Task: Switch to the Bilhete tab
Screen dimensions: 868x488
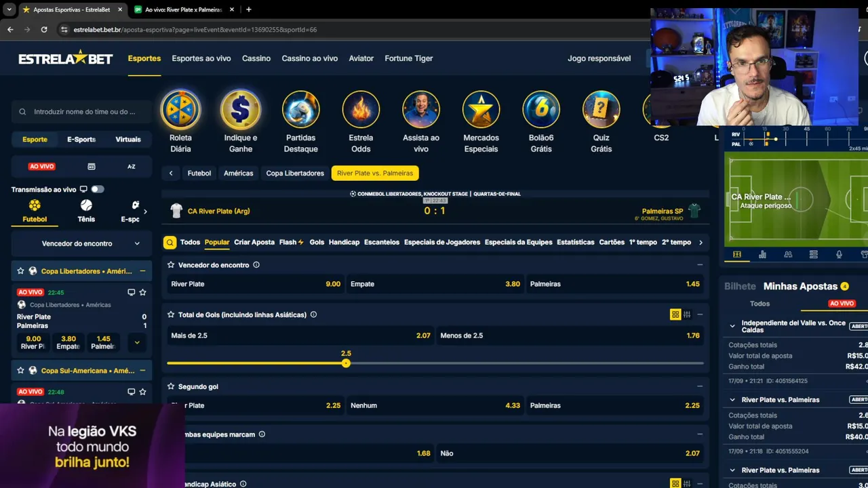Action: 740,287
